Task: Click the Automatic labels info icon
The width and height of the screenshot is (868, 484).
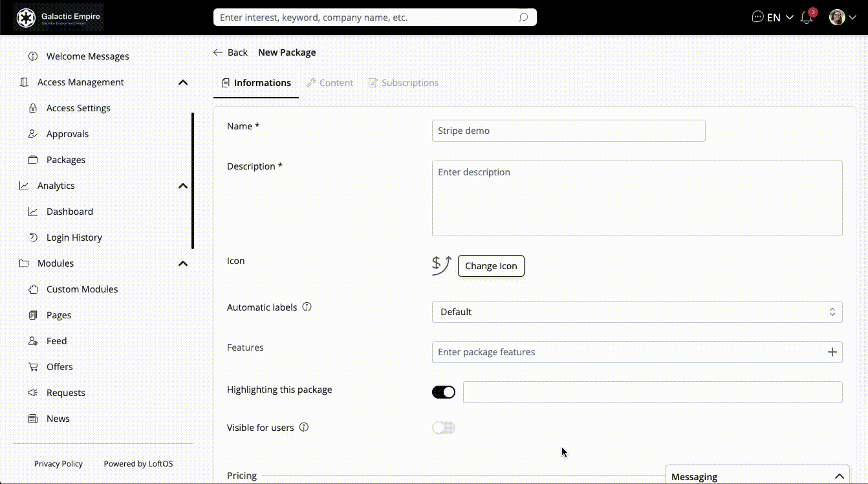Action: pos(307,307)
